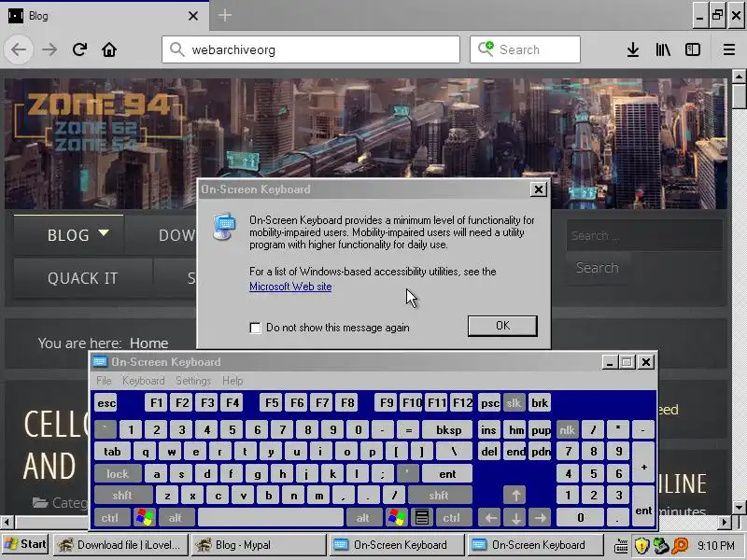Switch to Download file iLovel taskbar item
The height and width of the screenshot is (560, 747).
(x=120, y=544)
